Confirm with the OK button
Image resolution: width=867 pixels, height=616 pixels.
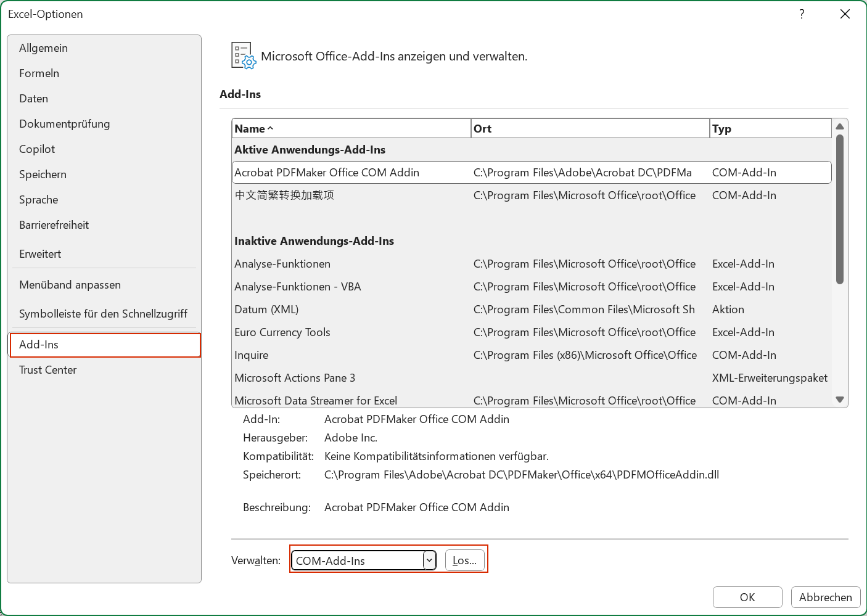[x=747, y=597]
